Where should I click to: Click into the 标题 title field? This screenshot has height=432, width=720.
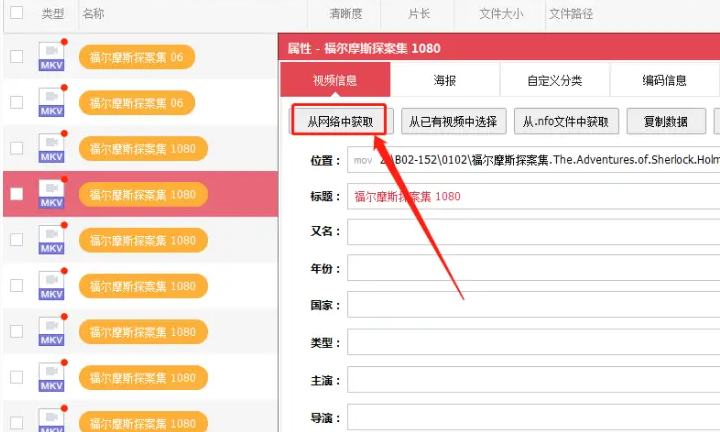[534, 196]
